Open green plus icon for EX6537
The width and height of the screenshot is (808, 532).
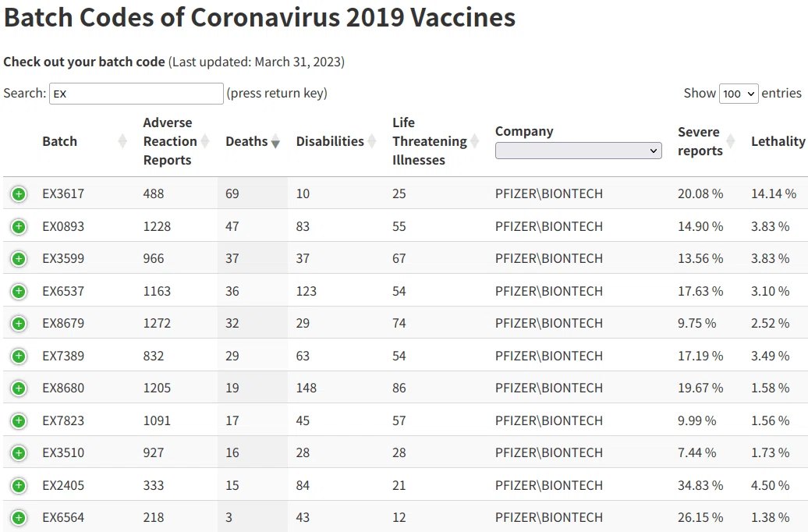pos(19,291)
